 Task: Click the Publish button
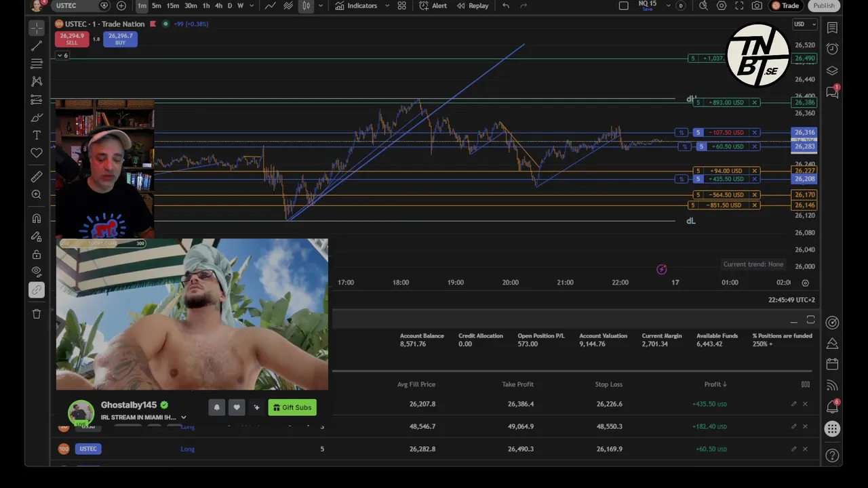(824, 5)
